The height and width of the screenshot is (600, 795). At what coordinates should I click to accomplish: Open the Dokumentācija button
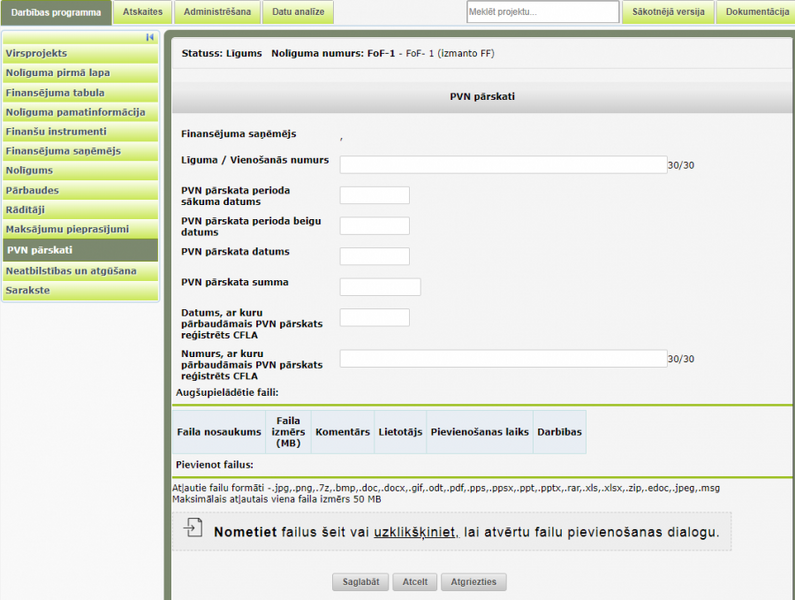click(x=757, y=12)
